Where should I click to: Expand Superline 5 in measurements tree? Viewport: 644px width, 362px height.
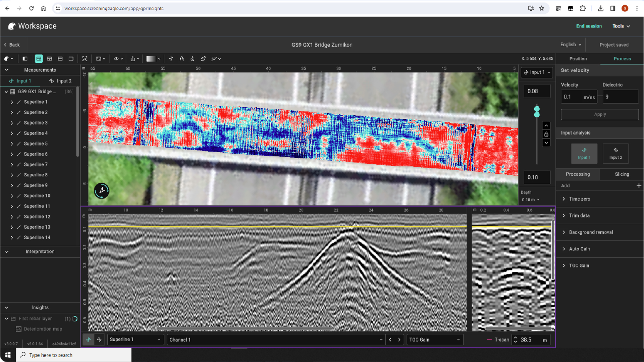[x=12, y=144]
